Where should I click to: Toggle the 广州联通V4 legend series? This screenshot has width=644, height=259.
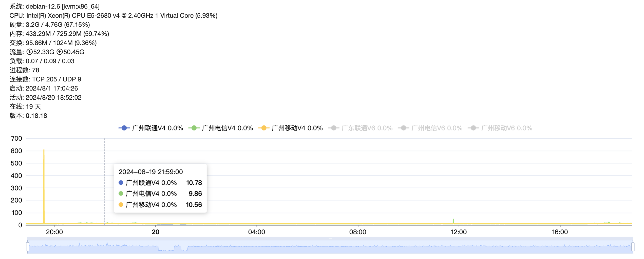(x=151, y=128)
